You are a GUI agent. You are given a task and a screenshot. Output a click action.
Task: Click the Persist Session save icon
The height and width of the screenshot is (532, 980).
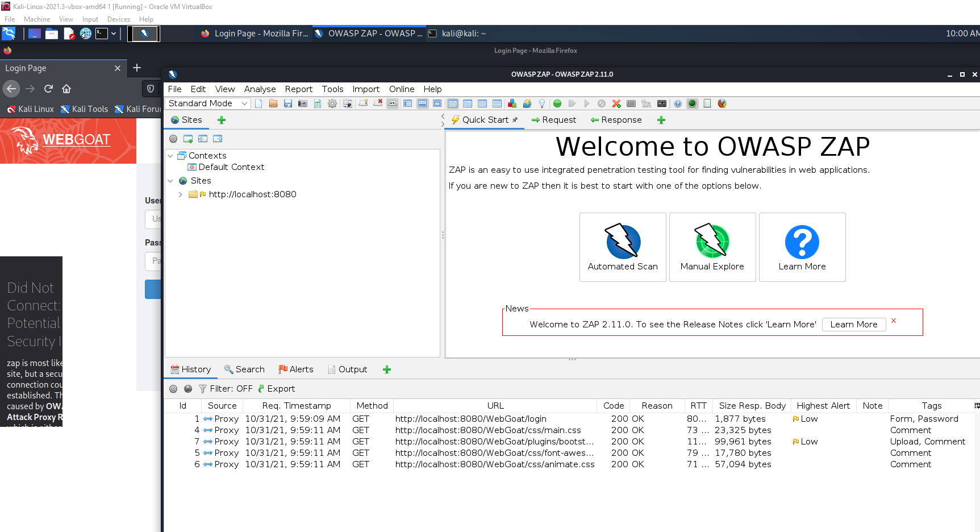click(288, 103)
